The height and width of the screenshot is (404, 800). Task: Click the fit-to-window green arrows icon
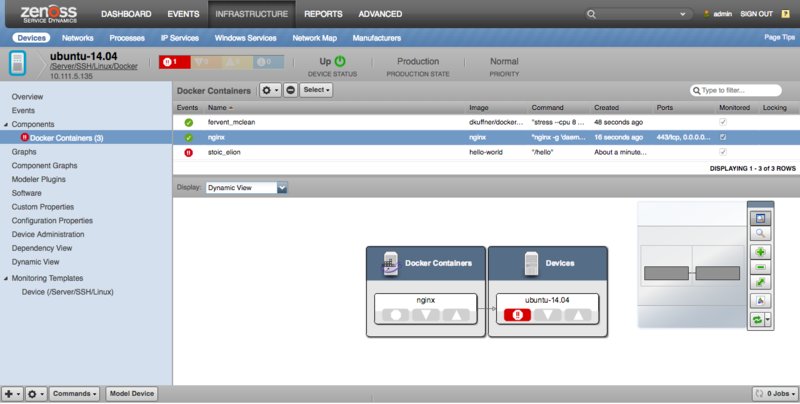(x=760, y=282)
